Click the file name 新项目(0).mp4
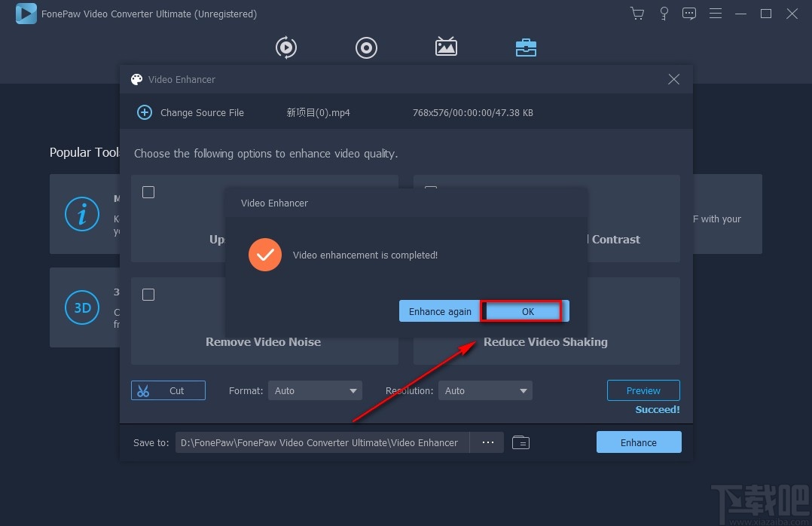The image size is (812, 526). [319, 112]
